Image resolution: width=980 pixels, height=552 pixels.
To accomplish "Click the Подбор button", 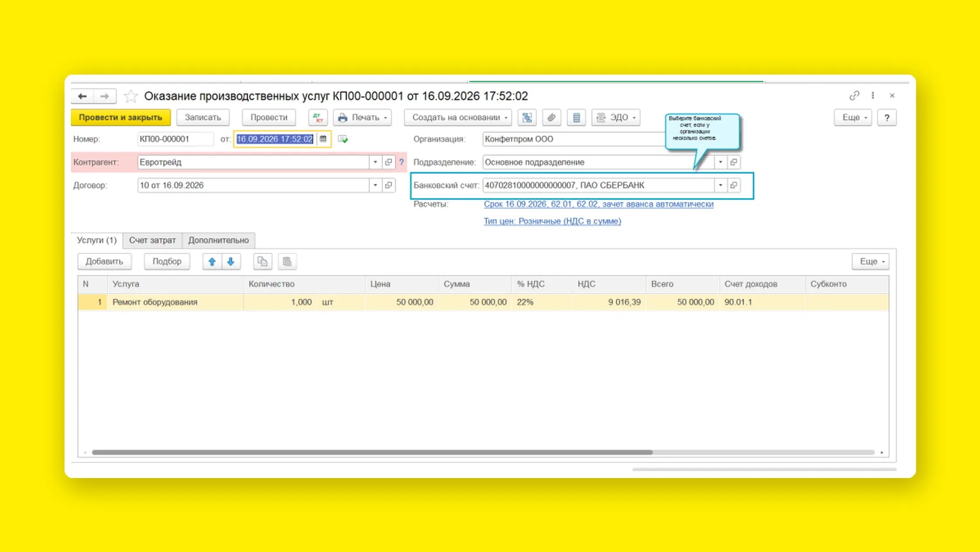I will click(x=167, y=262).
